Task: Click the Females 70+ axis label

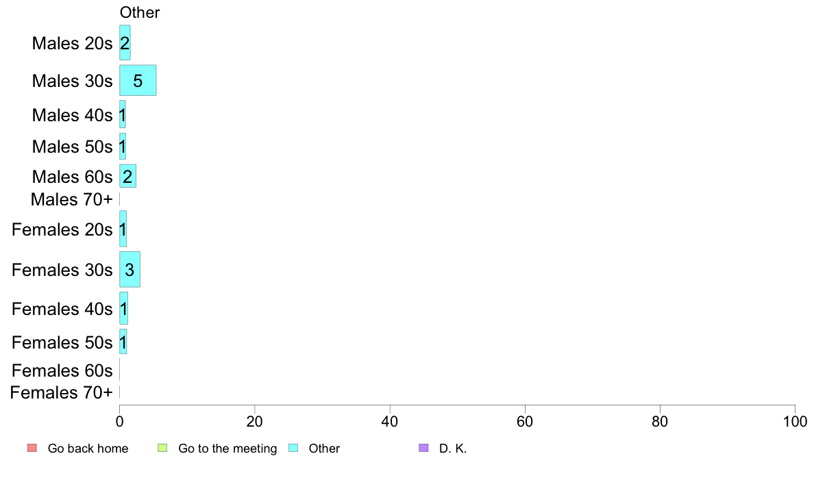Action: tap(61, 392)
